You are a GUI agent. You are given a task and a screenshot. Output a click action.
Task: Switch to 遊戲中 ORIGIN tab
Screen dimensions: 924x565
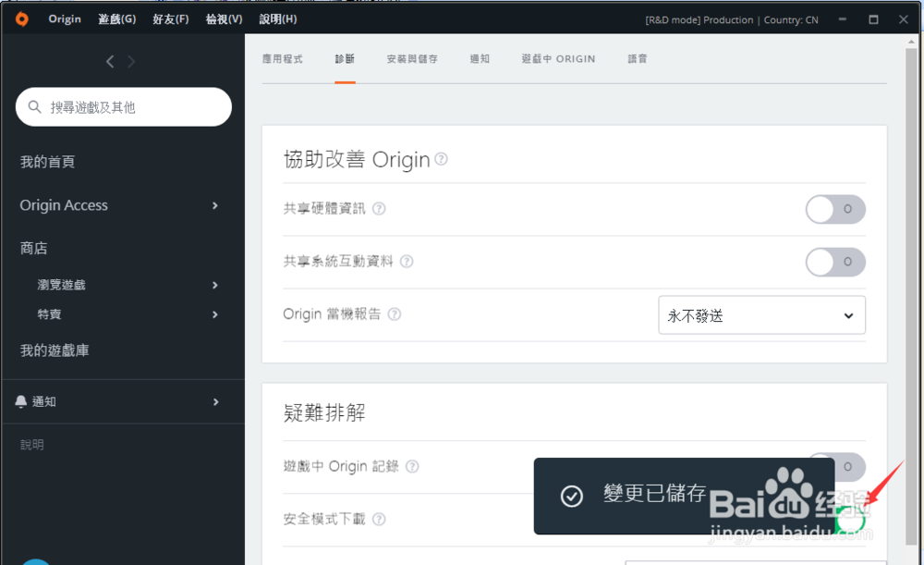coord(559,59)
